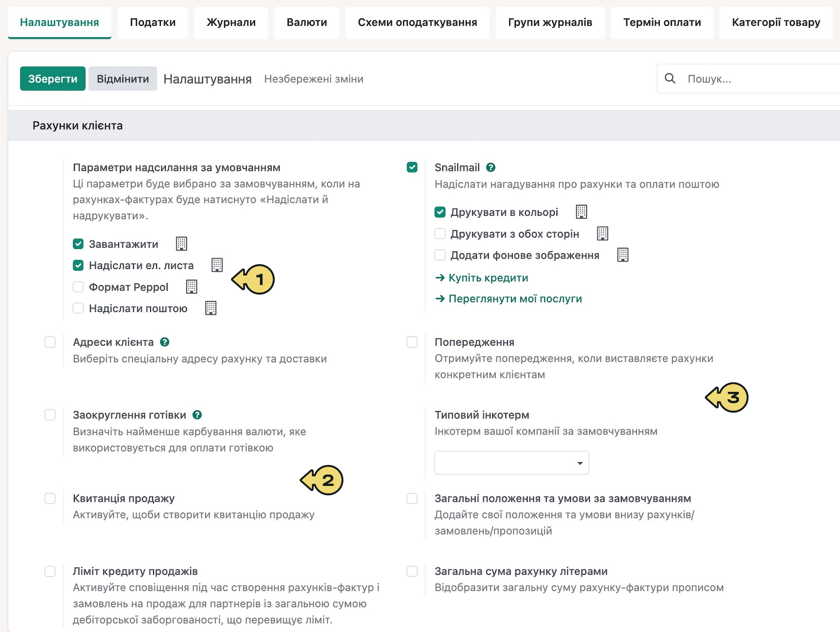This screenshot has width=840, height=632.
Task: Follow the Купіть кредити link
Action: point(482,278)
